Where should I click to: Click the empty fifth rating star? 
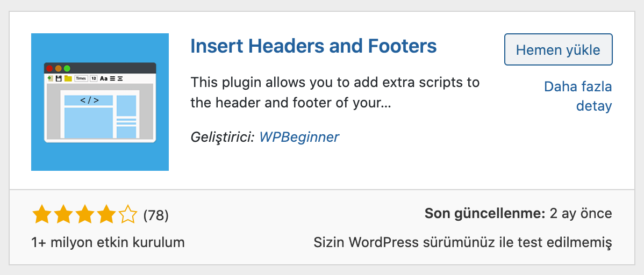click(x=128, y=215)
